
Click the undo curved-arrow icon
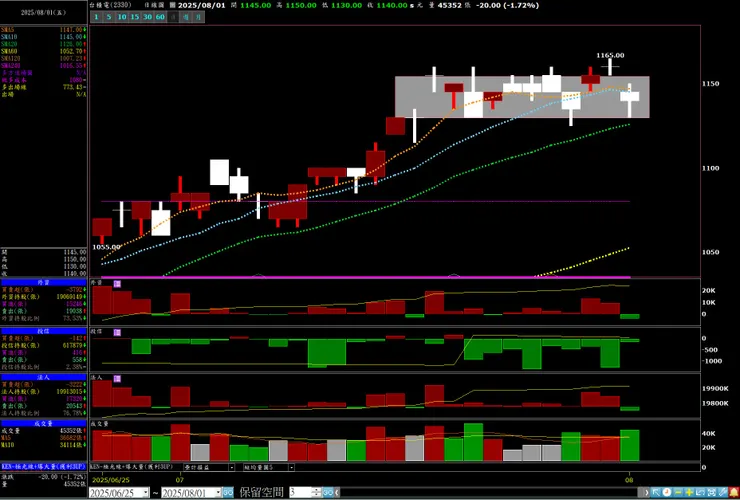click(x=700, y=493)
